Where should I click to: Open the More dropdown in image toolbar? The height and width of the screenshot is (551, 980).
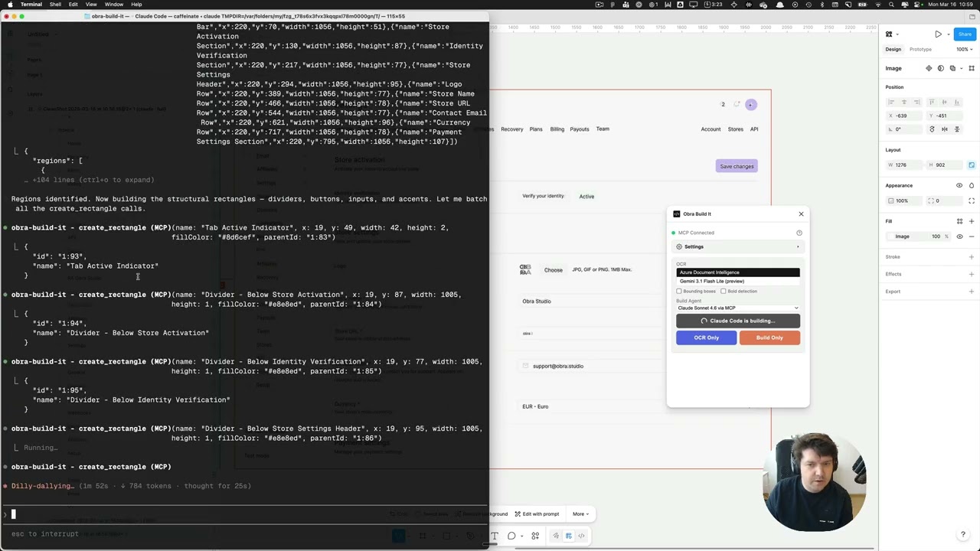tap(580, 514)
